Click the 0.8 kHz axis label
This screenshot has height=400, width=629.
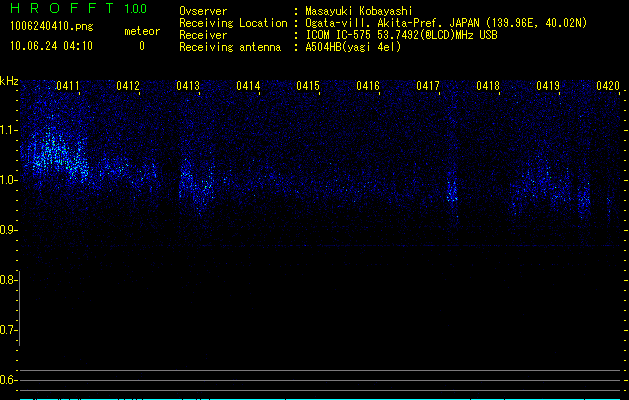tap(8, 280)
